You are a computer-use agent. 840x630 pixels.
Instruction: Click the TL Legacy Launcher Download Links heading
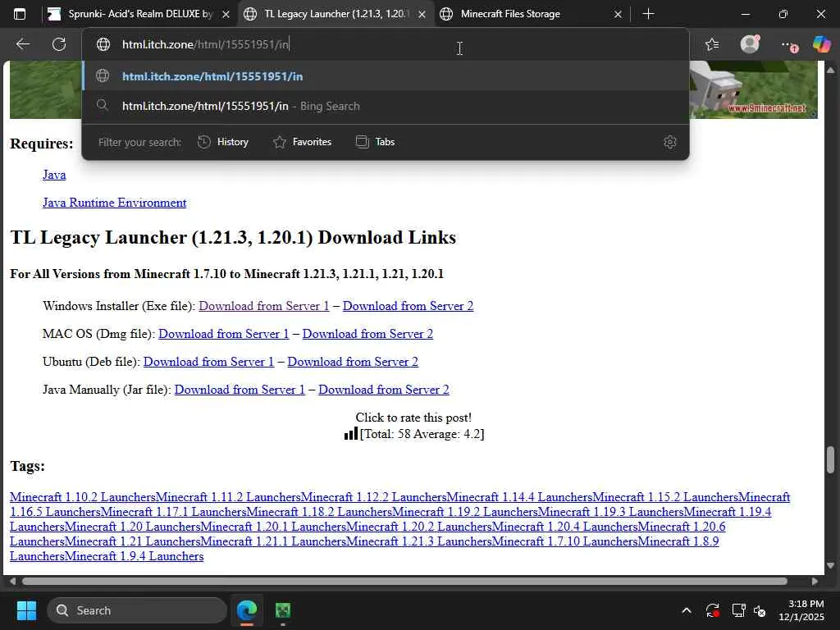233,237
